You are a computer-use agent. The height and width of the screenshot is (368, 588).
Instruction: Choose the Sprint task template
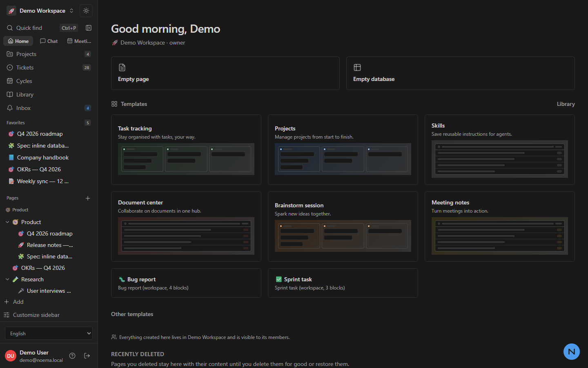coord(343,283)
